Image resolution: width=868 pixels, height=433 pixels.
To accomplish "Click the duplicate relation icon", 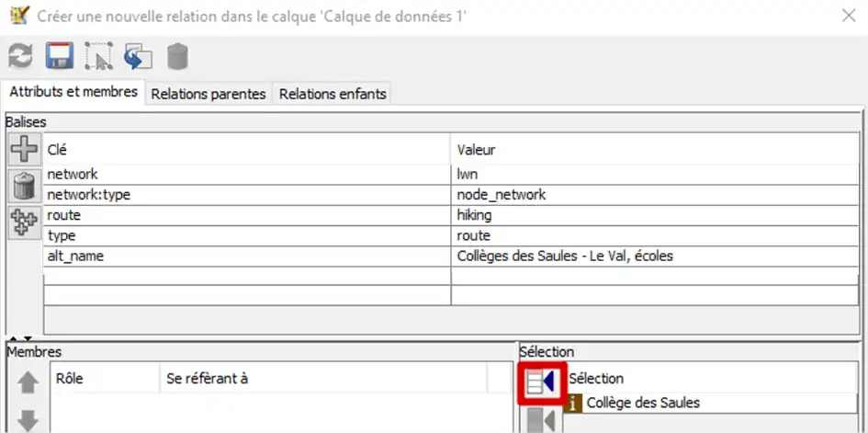I will (x=138, y=57).
